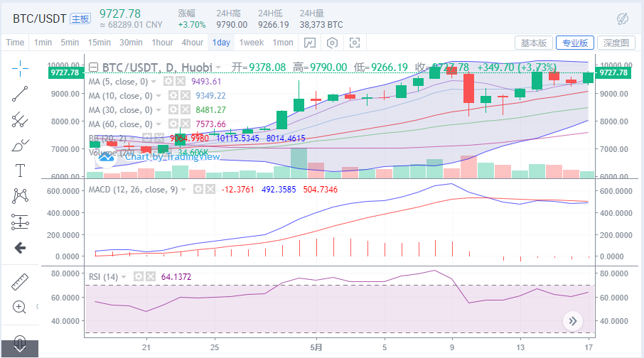
Task: Select the 1day interval
Action: (221, 43)
